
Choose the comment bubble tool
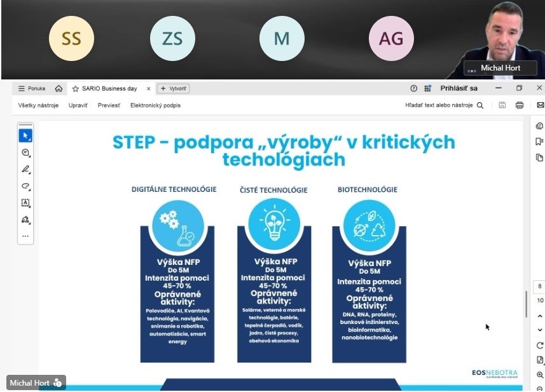25,152
